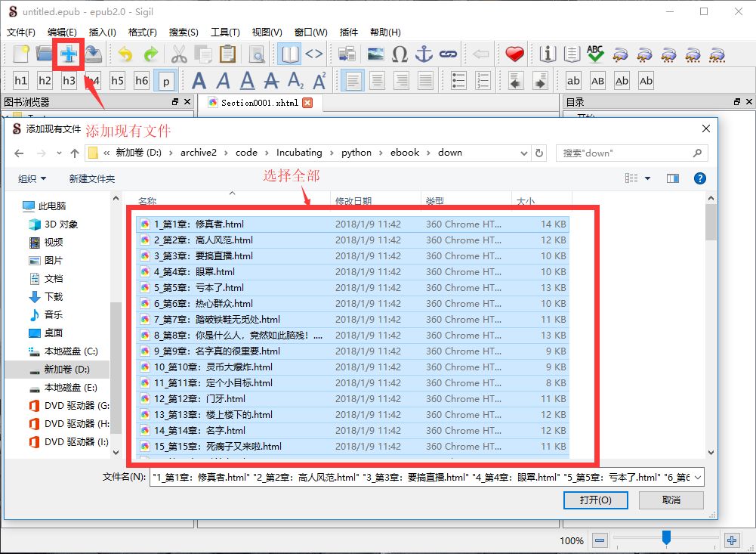Click the Paste clipboard icon
Screen dimensions: 756x554
[227, 54]
